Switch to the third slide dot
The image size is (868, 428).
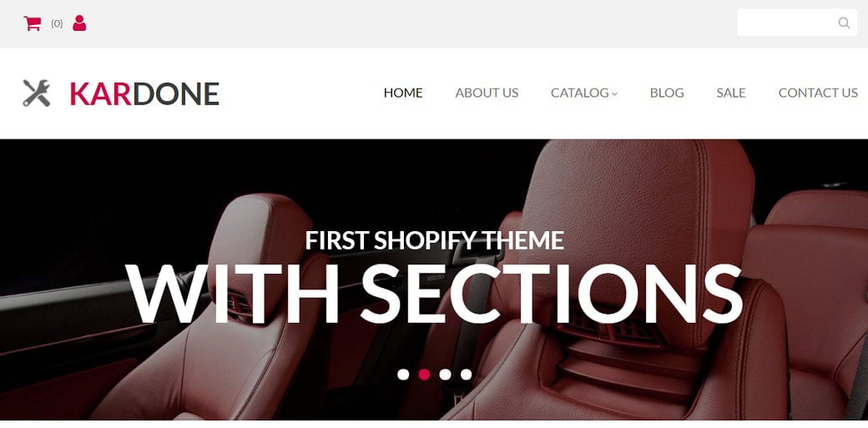(445, 375)
